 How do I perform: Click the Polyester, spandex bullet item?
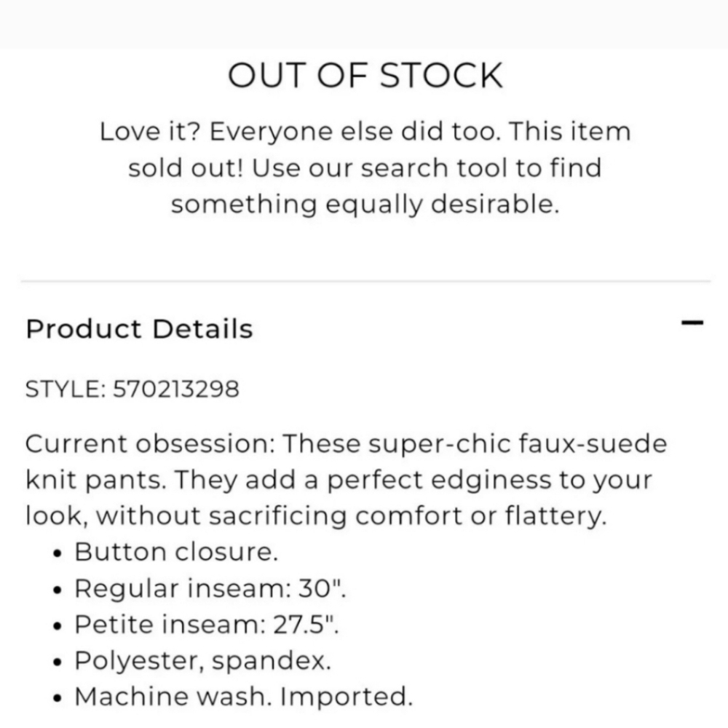203,661
